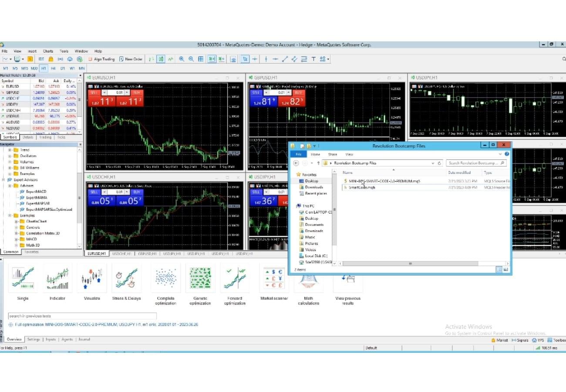
Task: Click the tile windows grid icon
Action: click(201, 59)
